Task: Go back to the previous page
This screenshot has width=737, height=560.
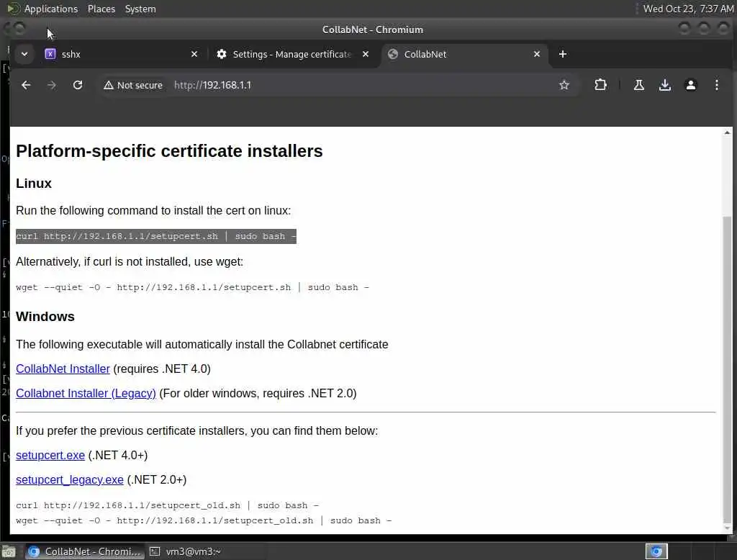Action: (26, 85)
